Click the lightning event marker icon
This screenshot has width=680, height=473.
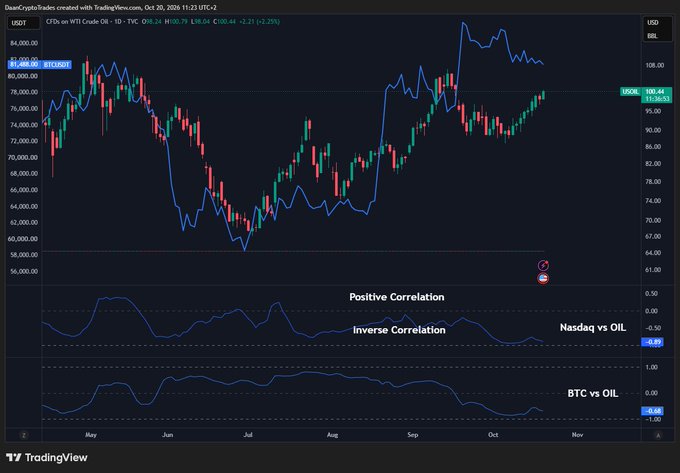pyautogui.click(x=543, y=265)
